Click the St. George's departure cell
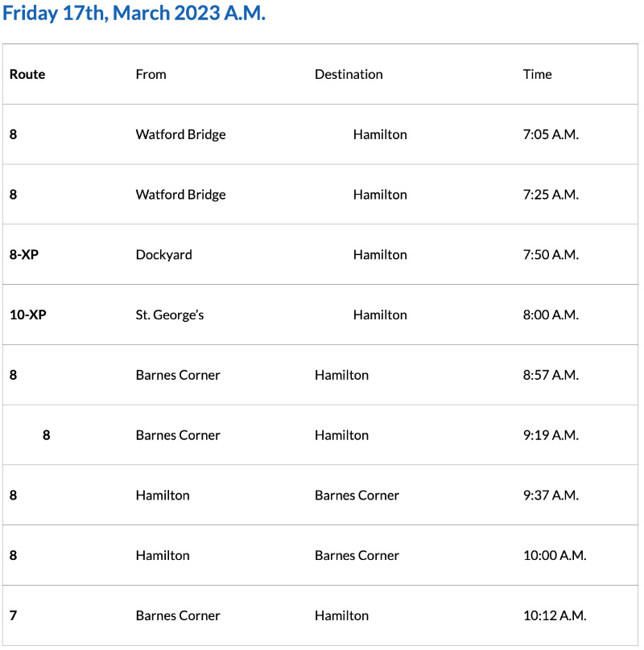 170,315
